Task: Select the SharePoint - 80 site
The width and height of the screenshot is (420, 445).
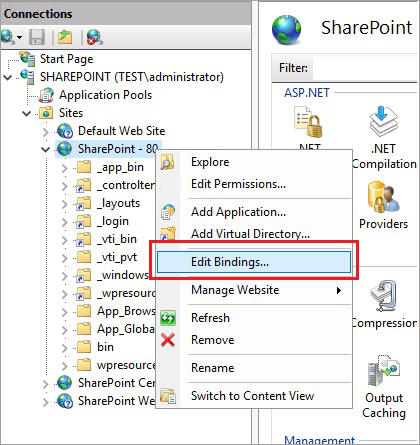Action: 117,149
